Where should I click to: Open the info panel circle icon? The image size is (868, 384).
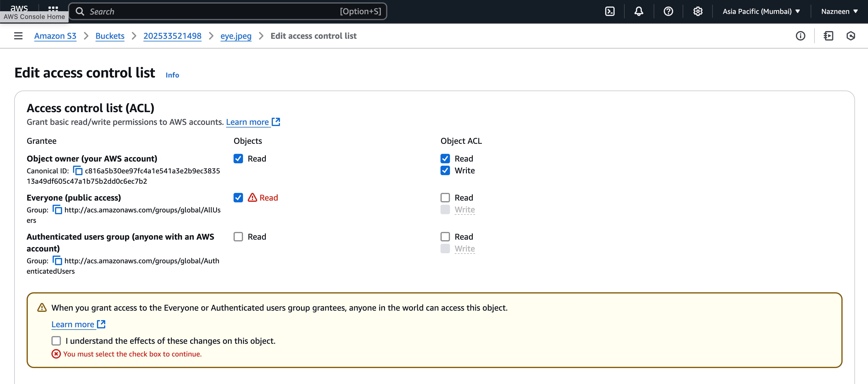click(801, 36)
